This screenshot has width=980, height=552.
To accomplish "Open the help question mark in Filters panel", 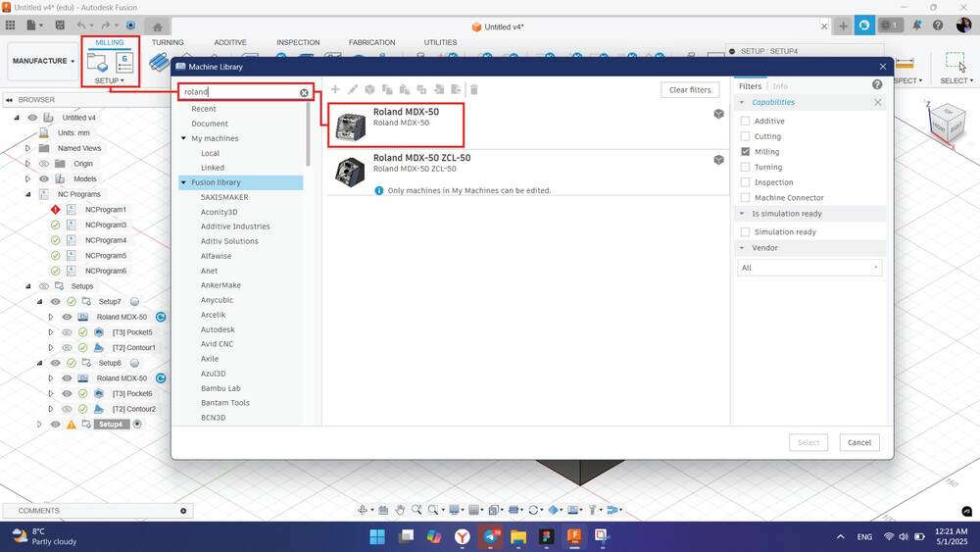I will click(877, 84).
